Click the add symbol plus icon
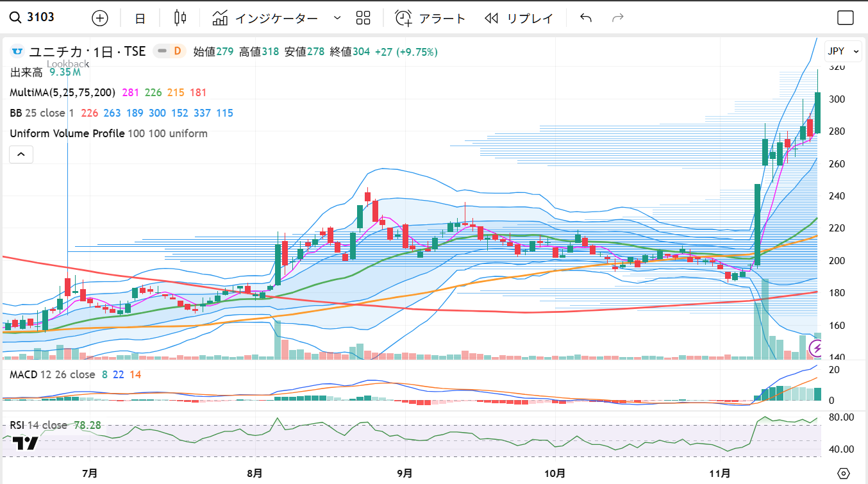 tap(100, 18)
